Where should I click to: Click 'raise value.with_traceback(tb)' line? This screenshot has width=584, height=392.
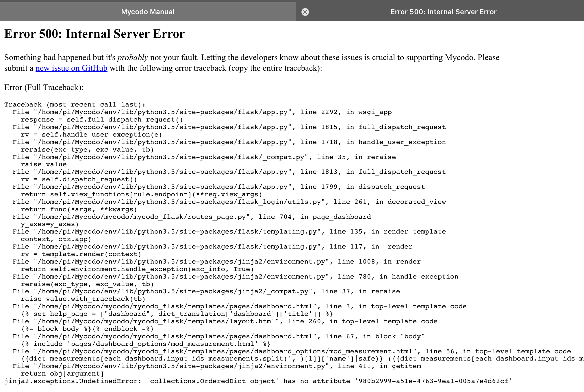(83, 299)
